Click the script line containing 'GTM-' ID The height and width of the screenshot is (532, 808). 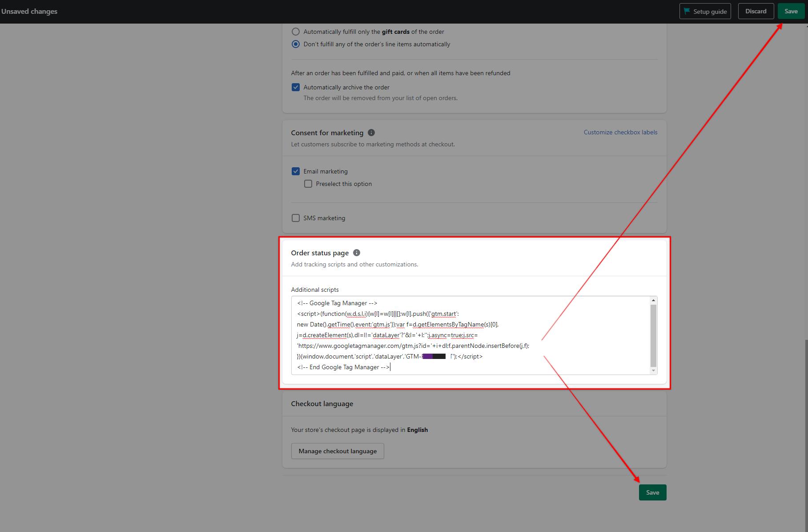(x=390, y=356)
